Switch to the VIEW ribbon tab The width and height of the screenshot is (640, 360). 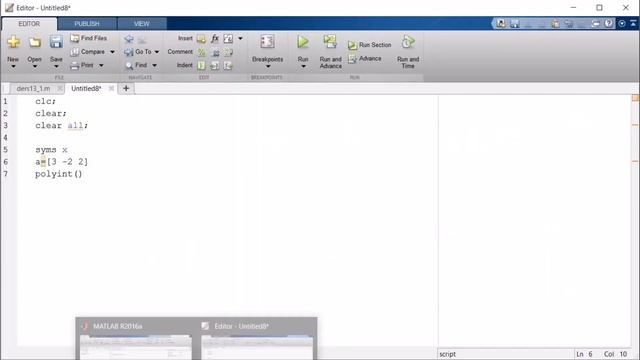142,24
